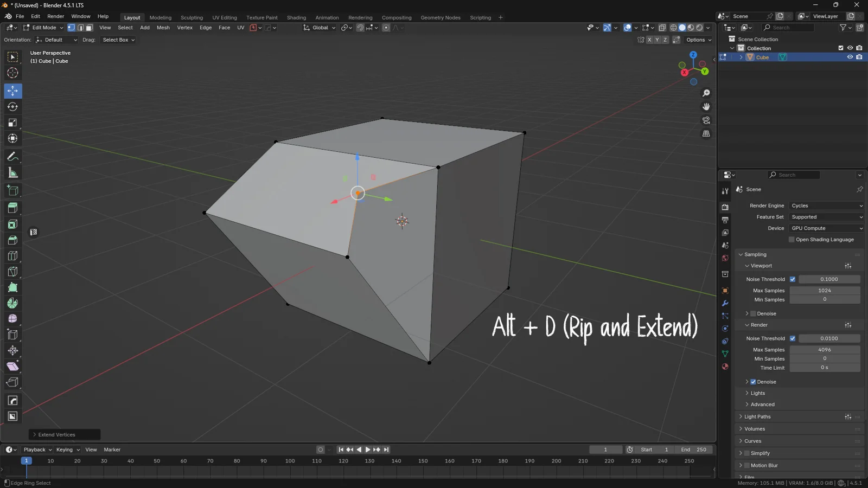The width and height of the screenshot is (868, 488).
Task: Open Feature Set Supported dropdown
Action: [x=827, y=217]
